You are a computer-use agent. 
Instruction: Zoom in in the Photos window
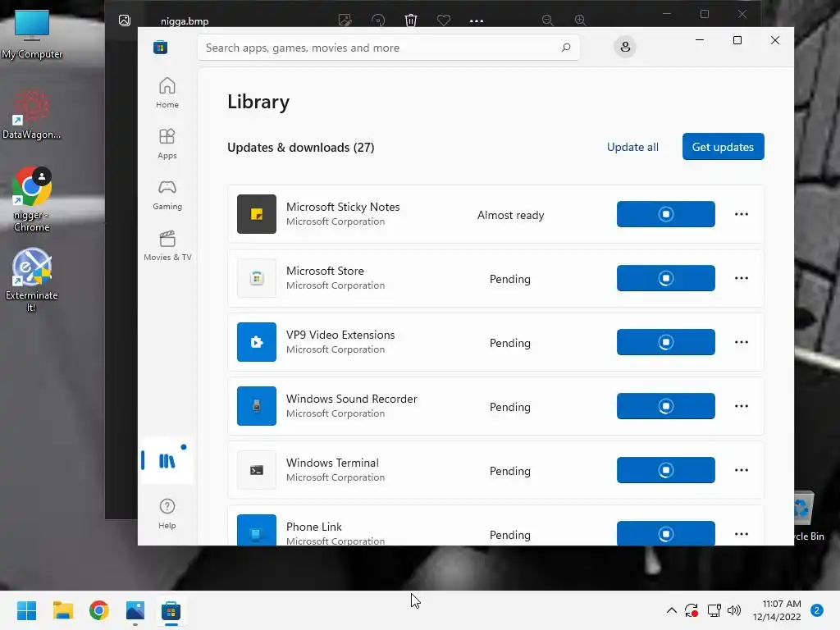[x=580, y=21]
